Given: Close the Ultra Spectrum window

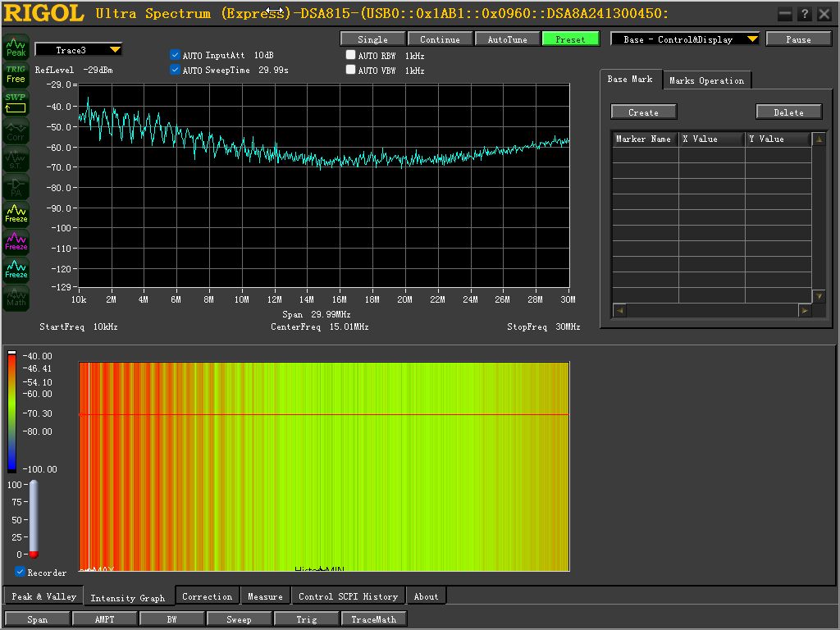Looking at the screenshot, I should click(824, 15).
